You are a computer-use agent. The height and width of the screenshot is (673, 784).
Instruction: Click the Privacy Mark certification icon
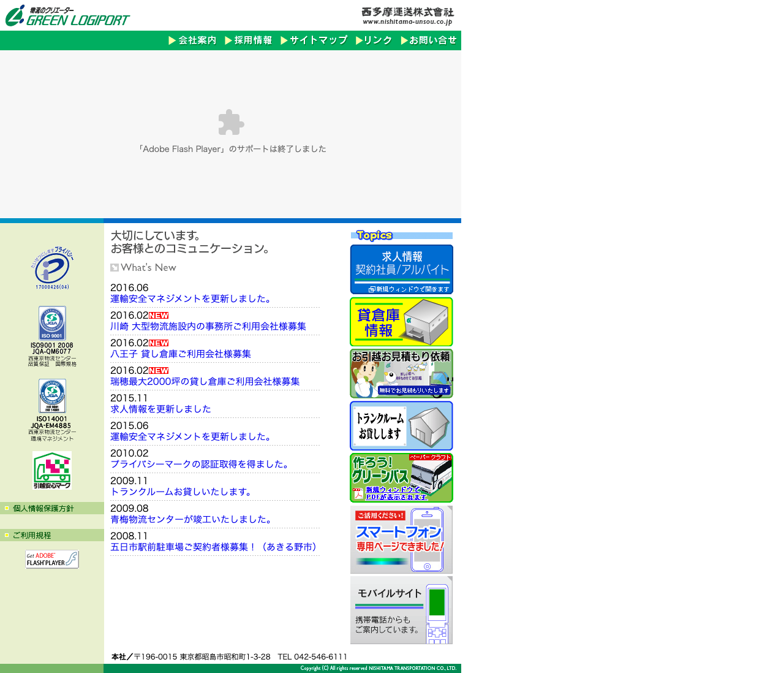click(x=52, y=268)
